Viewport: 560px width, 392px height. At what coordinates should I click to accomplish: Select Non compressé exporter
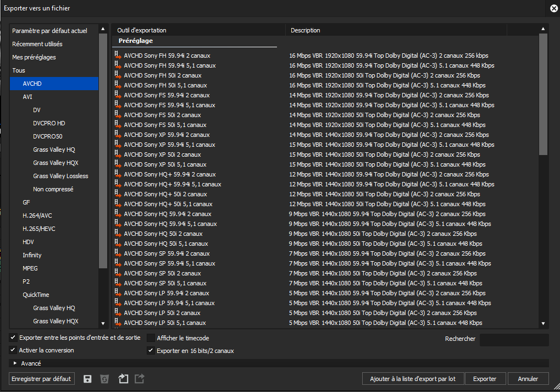[x=54, y=189]
